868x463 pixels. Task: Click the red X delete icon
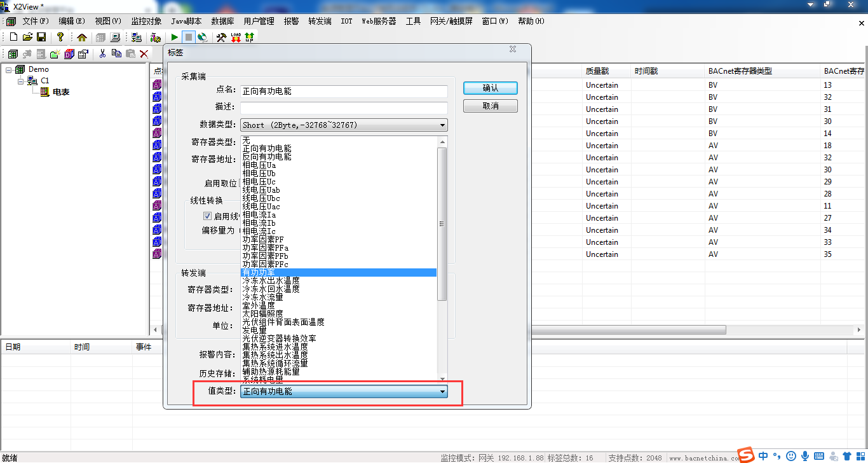(144, 54)
